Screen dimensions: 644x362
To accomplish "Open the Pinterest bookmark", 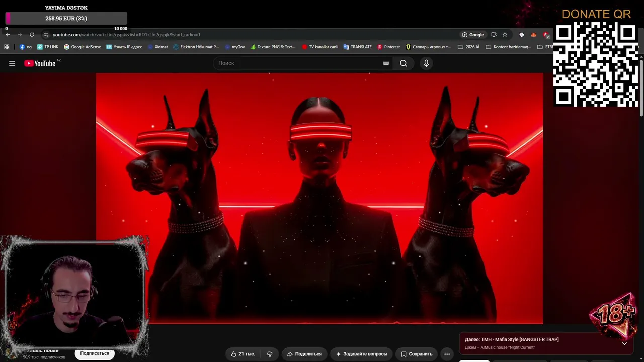I will [x=388, y=47].
